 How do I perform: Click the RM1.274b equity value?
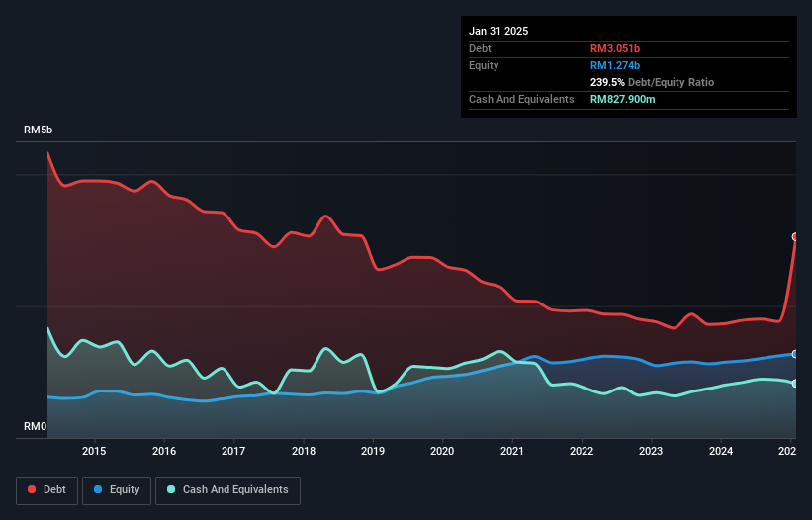click(x=615, y=65)
